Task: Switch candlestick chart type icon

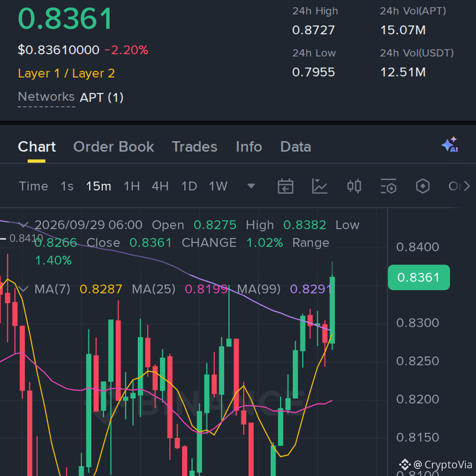Action: point(354,186)
